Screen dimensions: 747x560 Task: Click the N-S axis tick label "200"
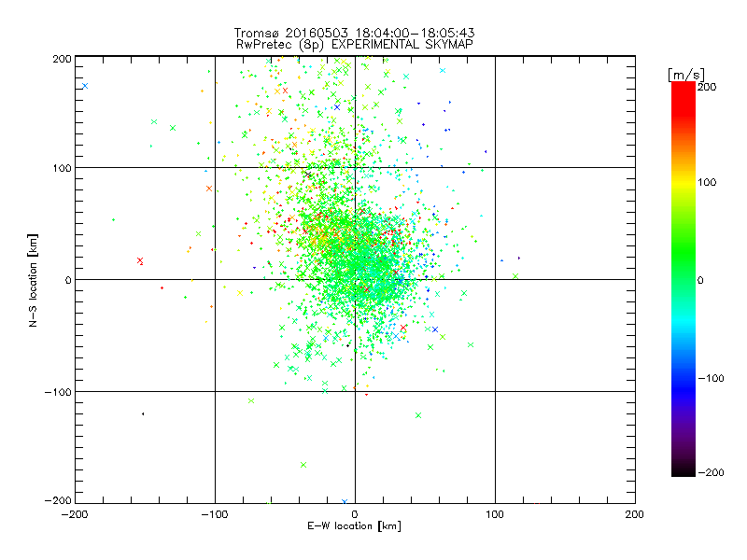coord(62,59)
